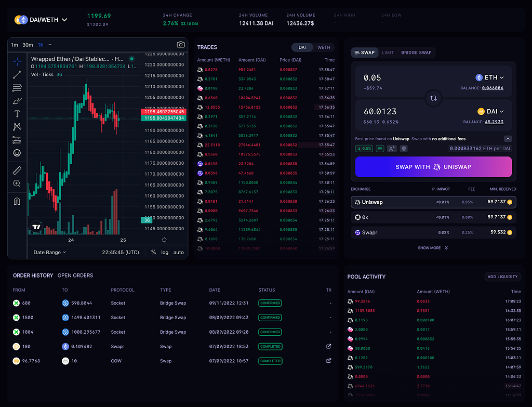Open the Open Orders tab

tap(75, 275)
